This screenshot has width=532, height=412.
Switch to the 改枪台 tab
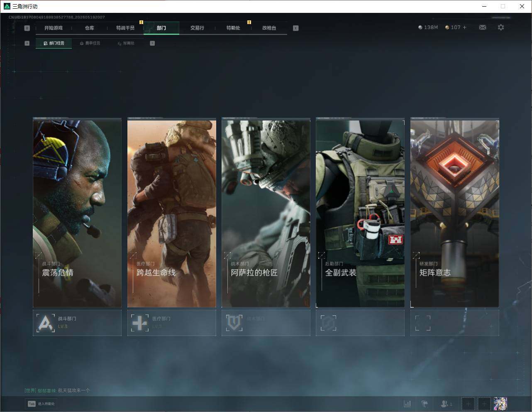(269, 28)
